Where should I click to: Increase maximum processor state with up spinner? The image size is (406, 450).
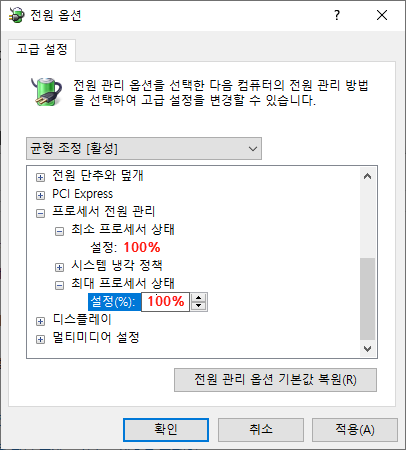pos(199,298)
